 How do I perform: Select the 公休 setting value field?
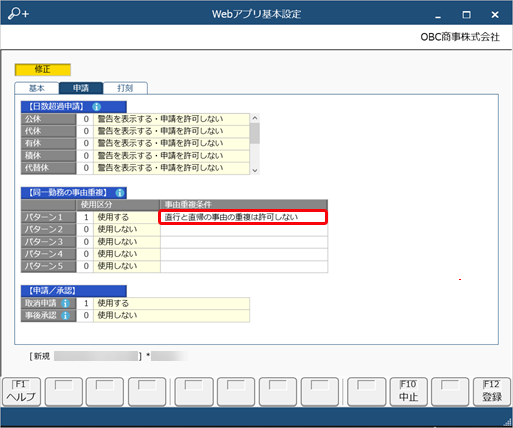click(x=171, y=119)
